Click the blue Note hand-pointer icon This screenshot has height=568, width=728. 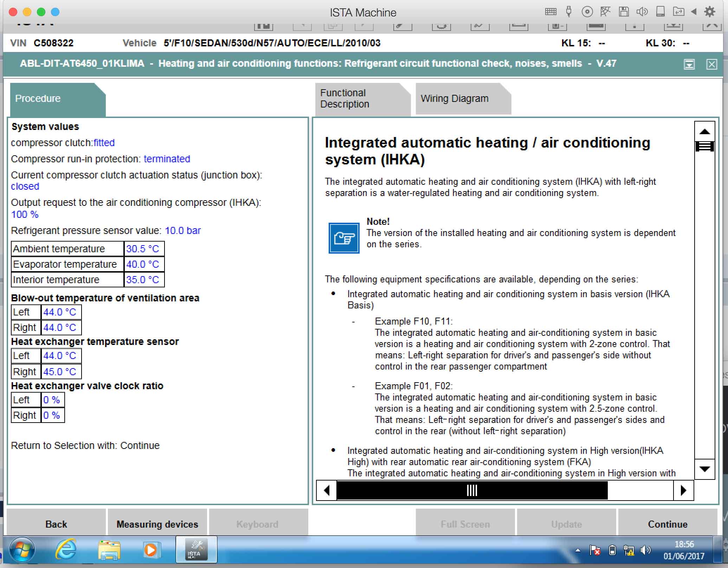click(344, 238)
